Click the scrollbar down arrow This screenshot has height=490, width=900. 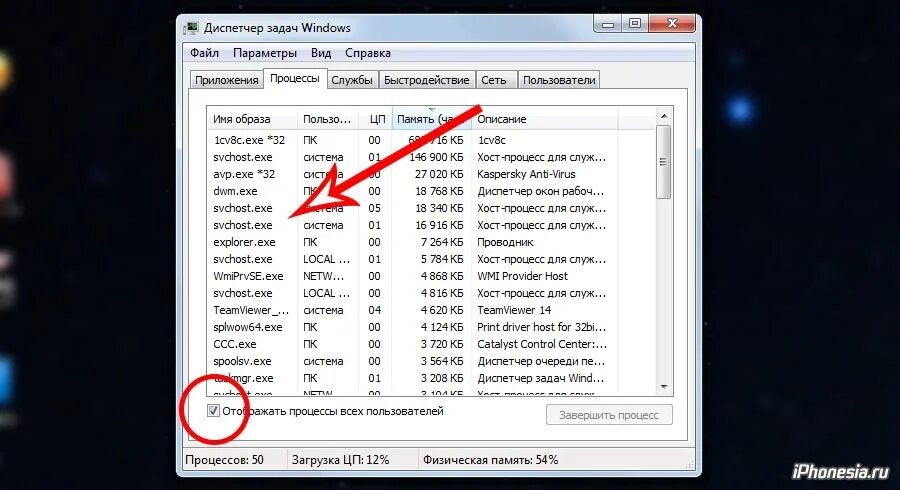coord(664,387)
